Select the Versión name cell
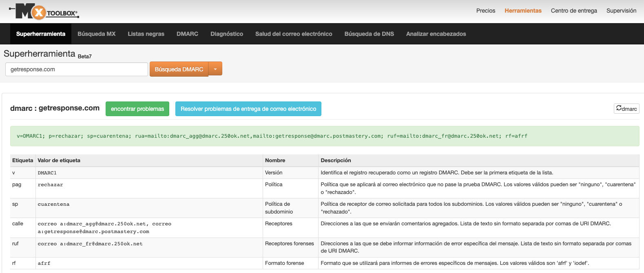The width and height of the screenshot is (644, 273). [291, 173]
